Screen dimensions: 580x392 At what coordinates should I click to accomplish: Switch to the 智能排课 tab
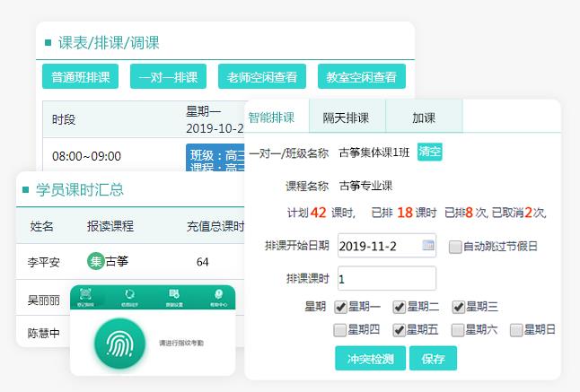click(x=277, y=117)
